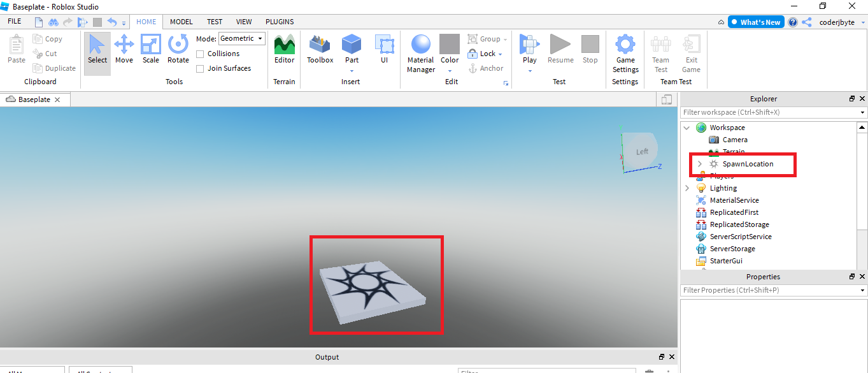868x373 pixels.
Task: Open the PLUGINS tab
Action: click(x=280, y=22)
